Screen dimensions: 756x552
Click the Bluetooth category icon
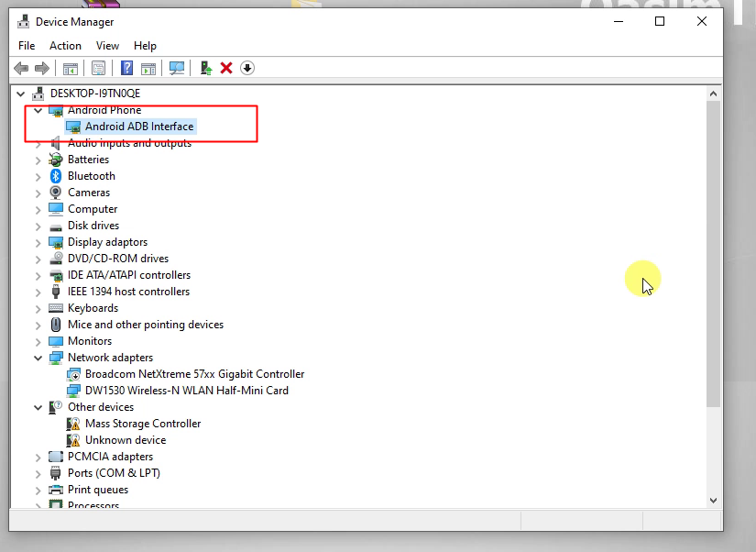[56, 176]
